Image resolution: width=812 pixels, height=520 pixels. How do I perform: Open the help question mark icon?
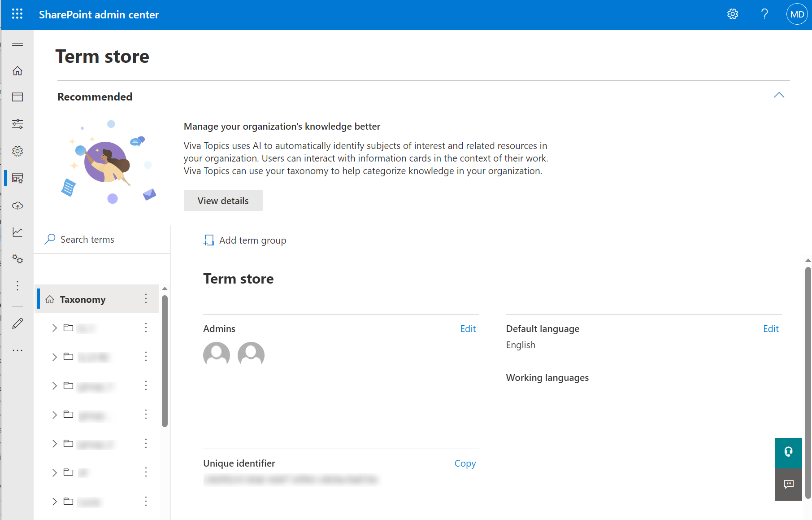[x=764, y=14]
